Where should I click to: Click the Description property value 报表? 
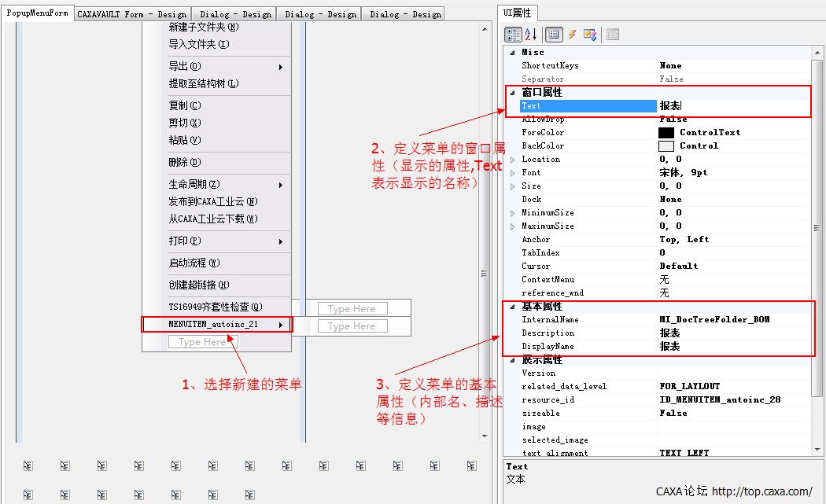pos(669,333)
